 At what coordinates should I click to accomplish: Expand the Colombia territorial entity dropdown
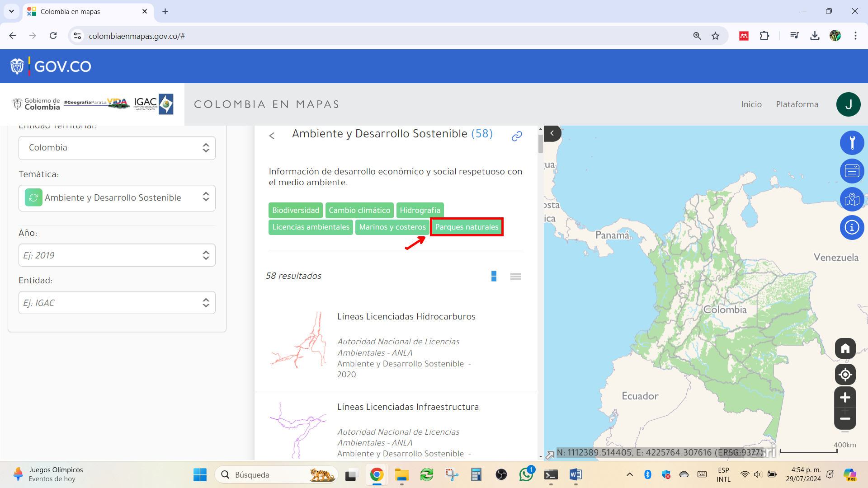117,148
